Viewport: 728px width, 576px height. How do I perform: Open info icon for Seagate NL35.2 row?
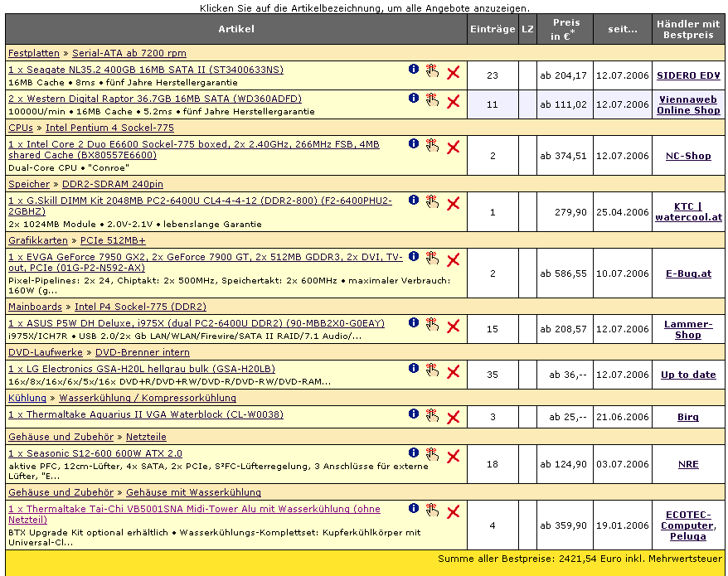pyautogui.click(x=414, y=69)
